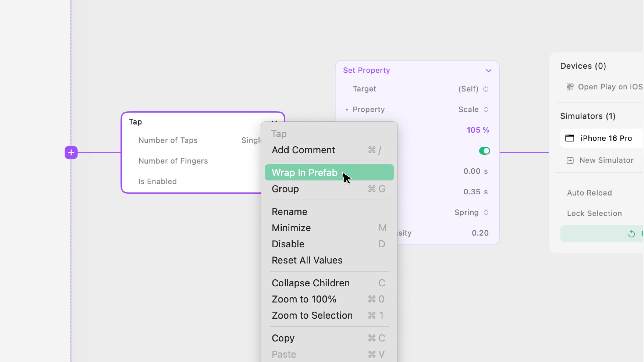This screenshot has width=644, height=362.
Task: Click Open Play on iOS link
Action: click(x=610, y=87)
